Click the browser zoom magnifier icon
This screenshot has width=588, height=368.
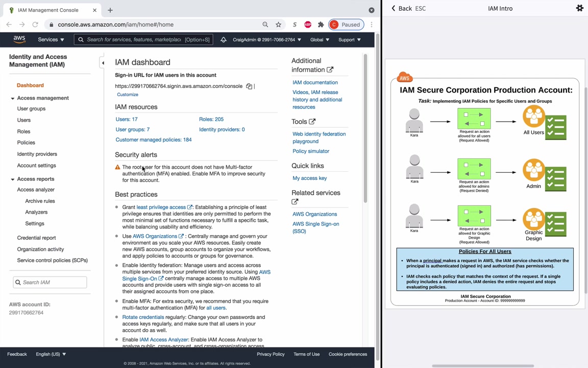(x=265, y=25)
